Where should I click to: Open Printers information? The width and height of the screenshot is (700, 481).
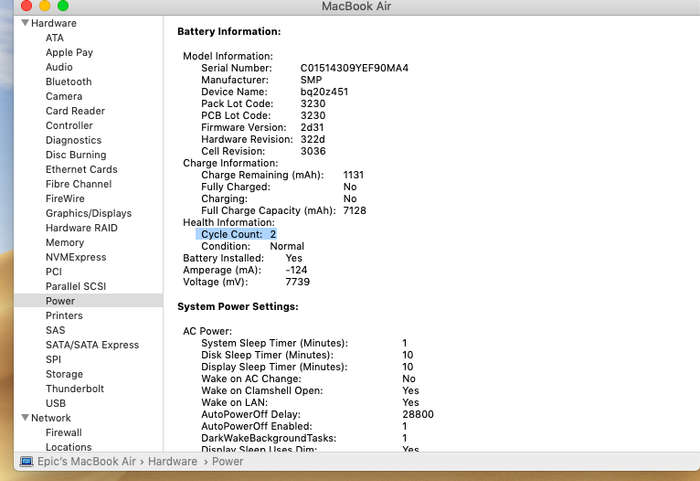coord(64,316)
